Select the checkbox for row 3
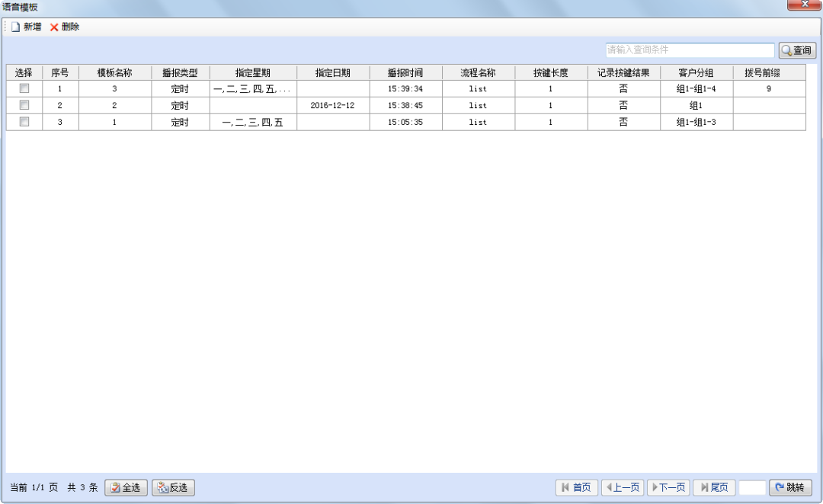 24,122
